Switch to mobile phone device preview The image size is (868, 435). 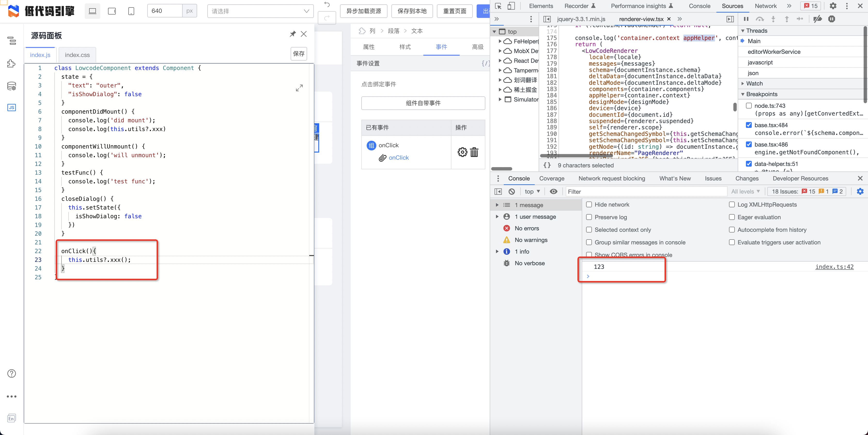pos(131,11)
